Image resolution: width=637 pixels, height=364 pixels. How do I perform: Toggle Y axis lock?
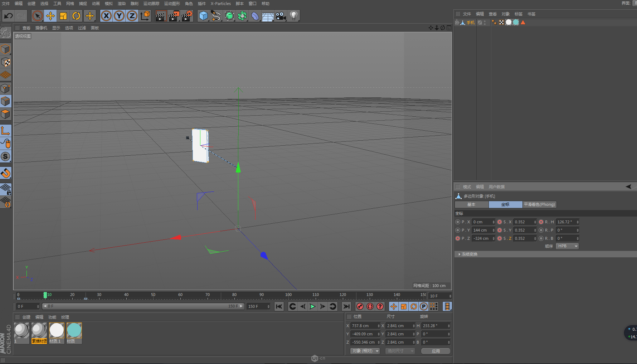[x=119, y=16]
